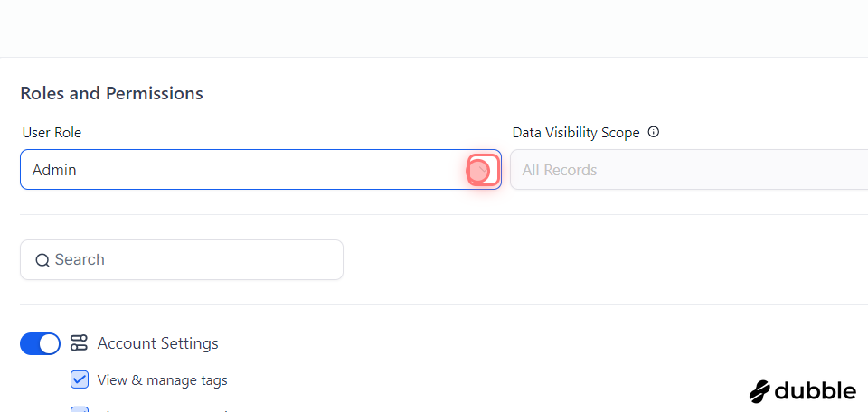Screen dimensions: 868x412
Task: Click the Account Settings sliders icon
Action: 79,343
